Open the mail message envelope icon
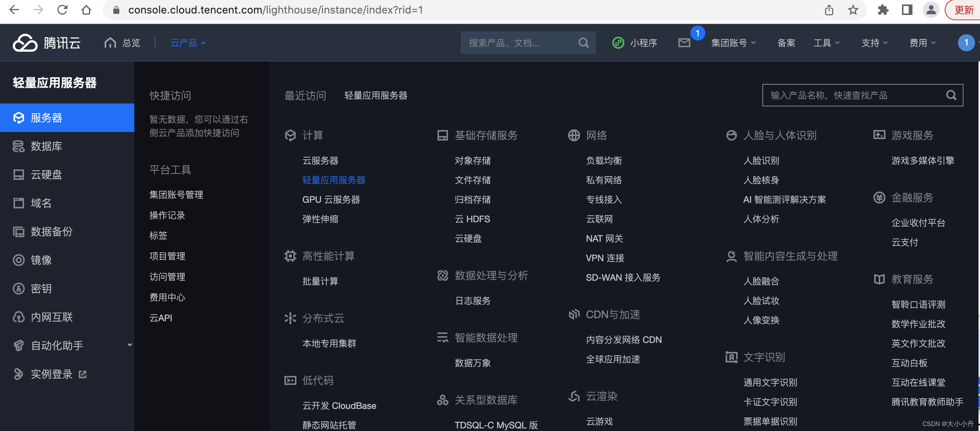This screenshot has width=980, height=431. point(684,43)
